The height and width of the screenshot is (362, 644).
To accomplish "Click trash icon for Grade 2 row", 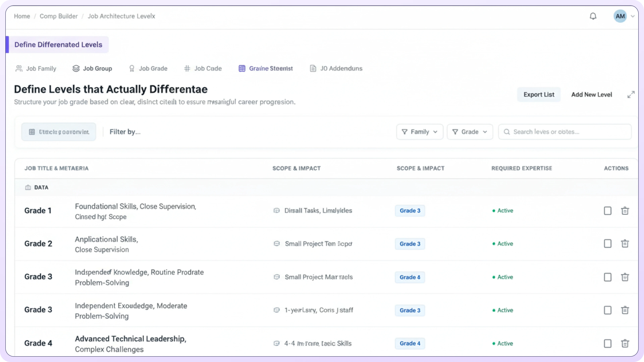I will (x=625, y=244).
